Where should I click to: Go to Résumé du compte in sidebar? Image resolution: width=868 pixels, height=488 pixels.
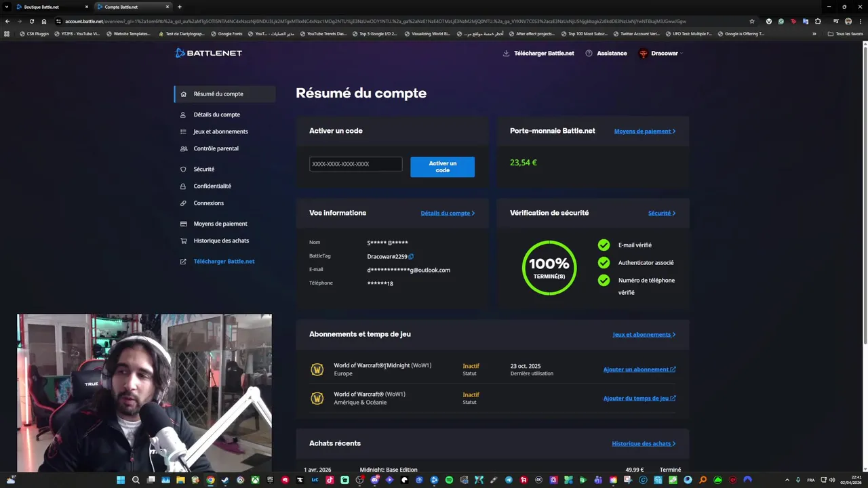224,94
